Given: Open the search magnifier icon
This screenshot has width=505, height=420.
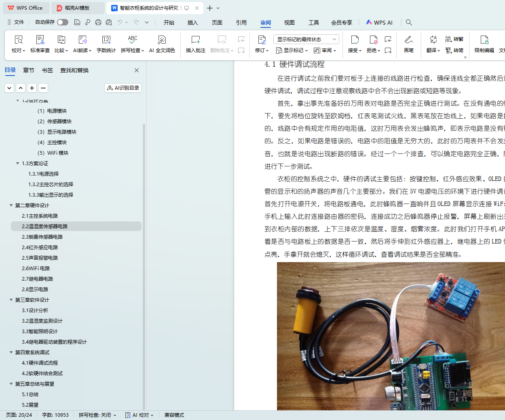Looking at the screenshot, I should [409, 23].
